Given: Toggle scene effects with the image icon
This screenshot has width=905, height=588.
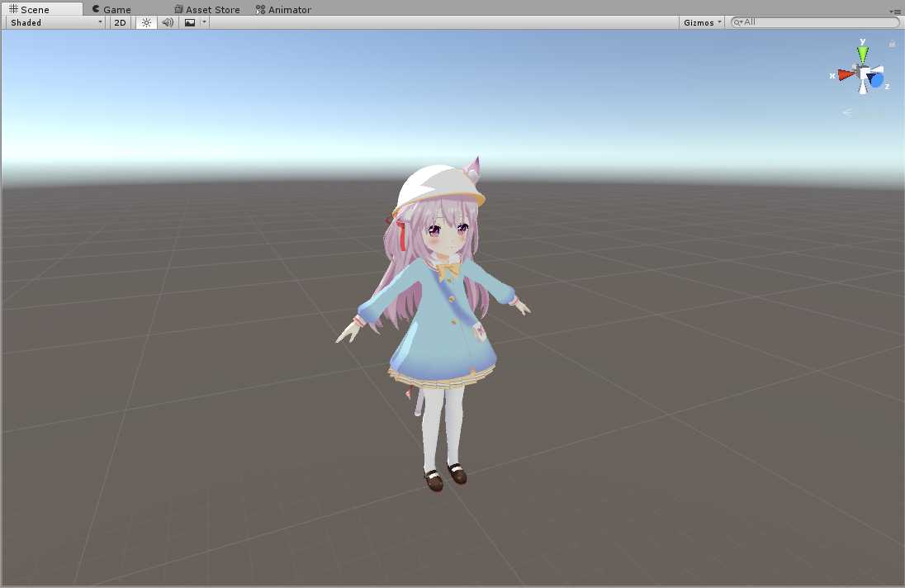Looking at the screenshot, I should (190, 22).
